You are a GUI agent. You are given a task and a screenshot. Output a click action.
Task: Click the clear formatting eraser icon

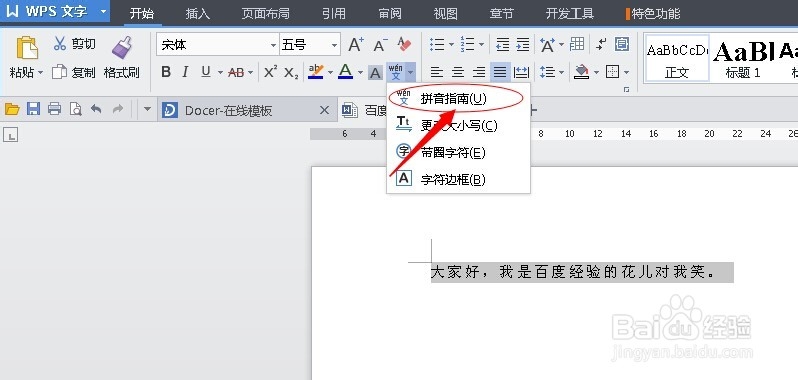[404, 45]
